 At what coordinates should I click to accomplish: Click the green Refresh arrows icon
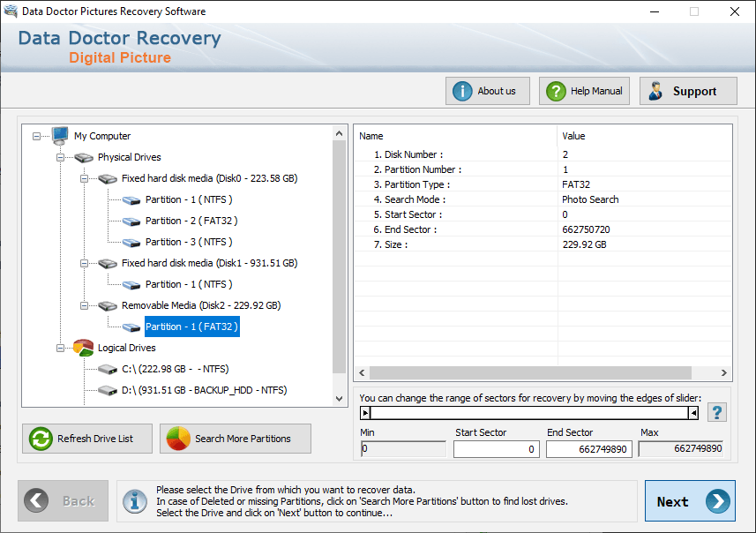[x=41, y=439]
